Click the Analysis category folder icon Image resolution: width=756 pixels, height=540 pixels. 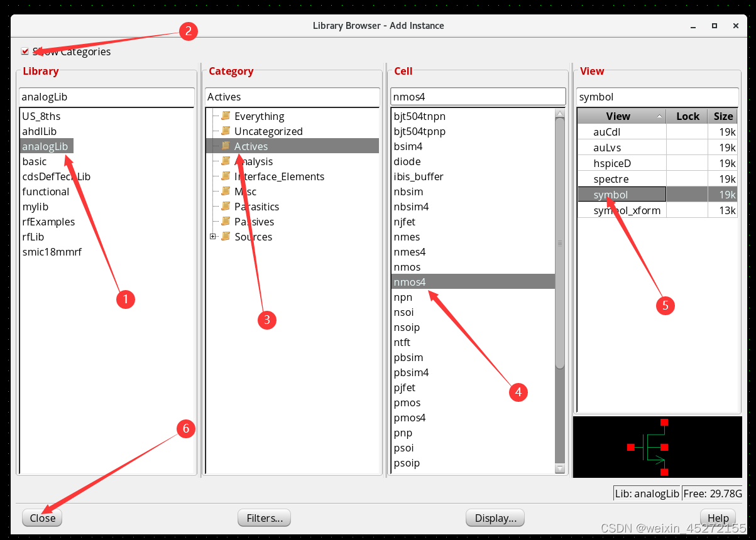coord(226,161)
